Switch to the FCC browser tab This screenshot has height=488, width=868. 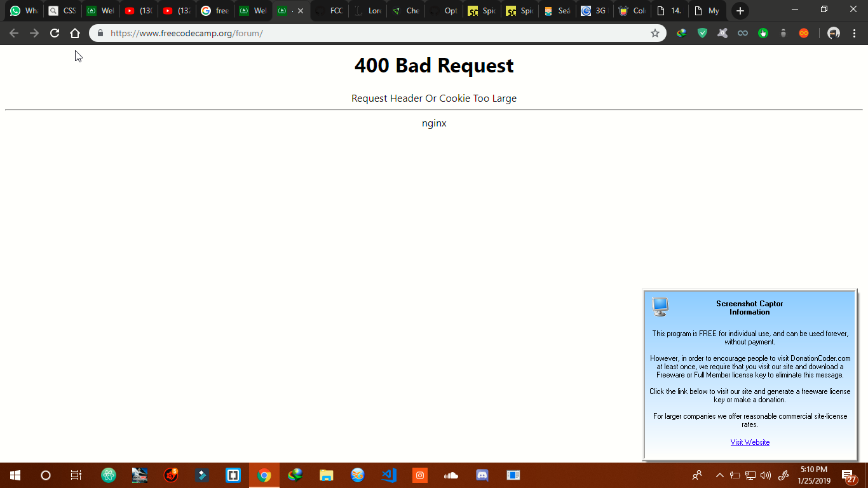pyautogui.click(x=335, y=10)
